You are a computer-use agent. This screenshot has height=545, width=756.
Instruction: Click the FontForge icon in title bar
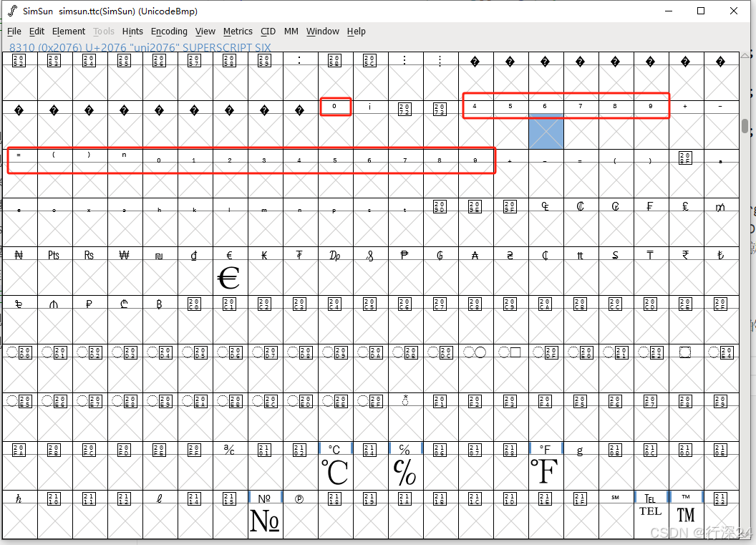(12, 11)
